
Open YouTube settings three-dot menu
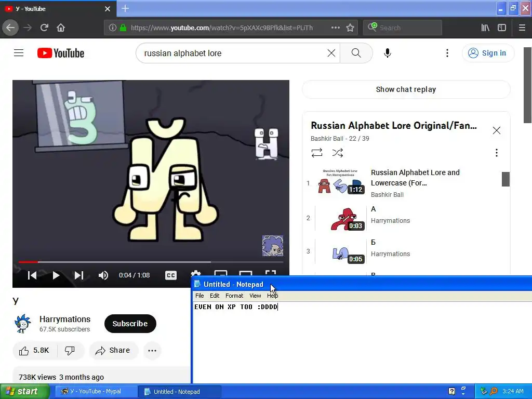coord(447,53)
